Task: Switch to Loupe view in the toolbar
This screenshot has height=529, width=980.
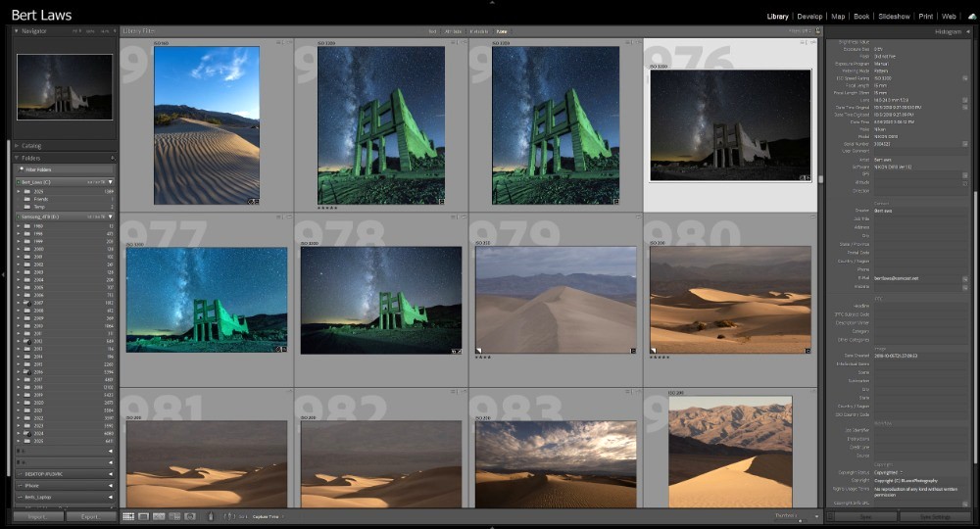Action: click(x=143, y=516)
